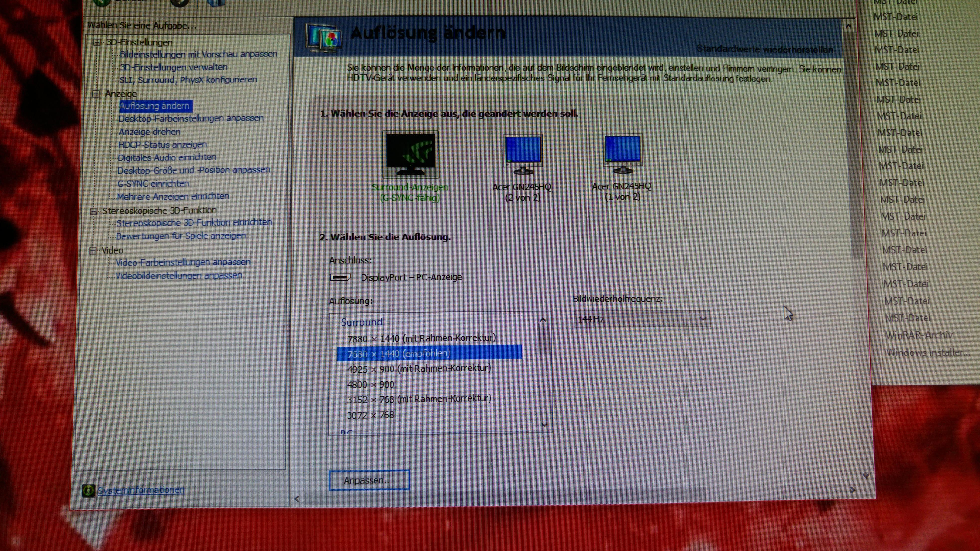Select the Surround-Anzeigen monitor icon
980x551 pixels.
[x=410, y=155]
